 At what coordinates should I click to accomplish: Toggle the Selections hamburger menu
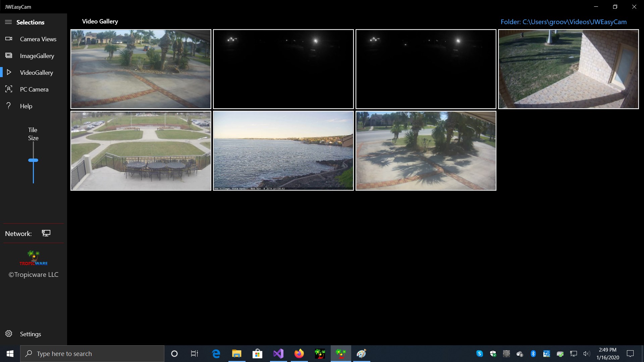click(x=8, y=22)
